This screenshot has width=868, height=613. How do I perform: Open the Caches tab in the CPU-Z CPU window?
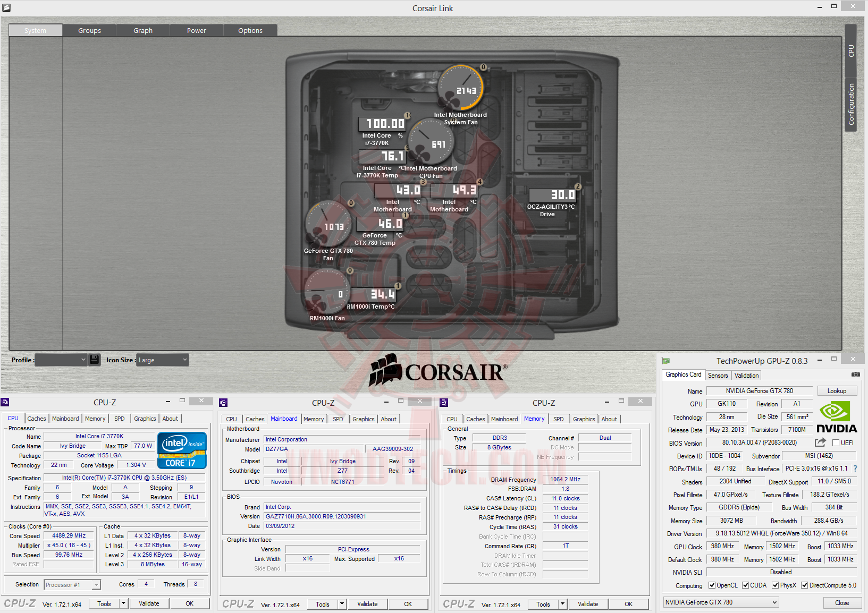tap(37, 419)
